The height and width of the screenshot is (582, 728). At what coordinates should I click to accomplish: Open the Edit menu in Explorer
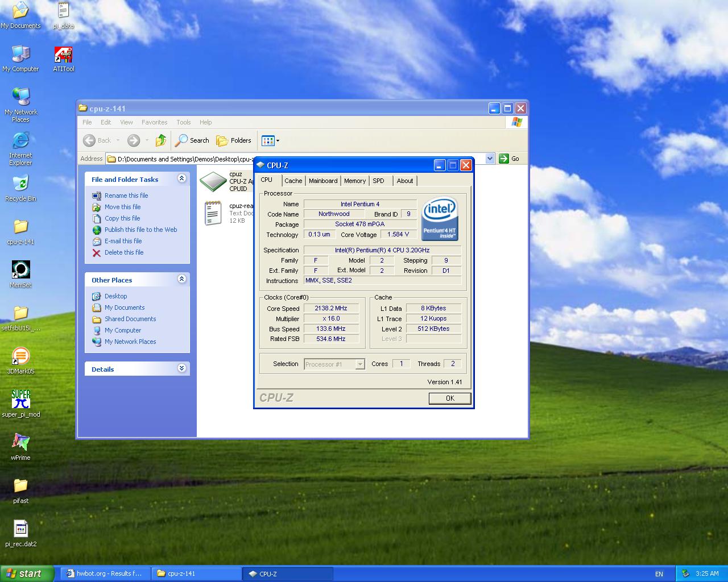coord(106,122)
